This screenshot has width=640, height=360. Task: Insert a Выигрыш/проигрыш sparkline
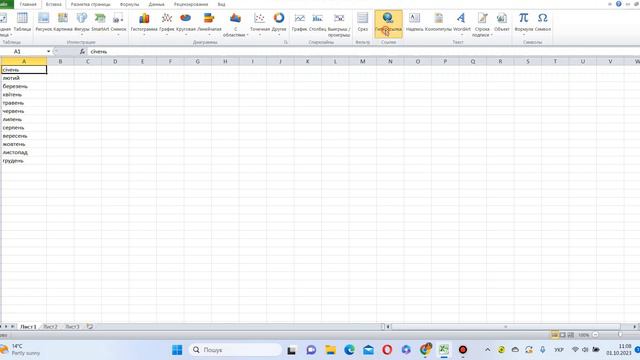point(339,24)
